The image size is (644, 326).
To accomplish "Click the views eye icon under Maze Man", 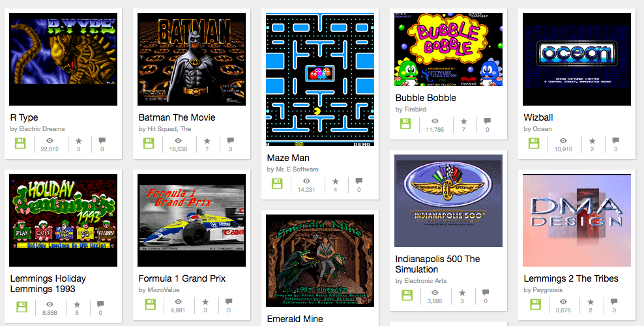I will click(306, 181).
